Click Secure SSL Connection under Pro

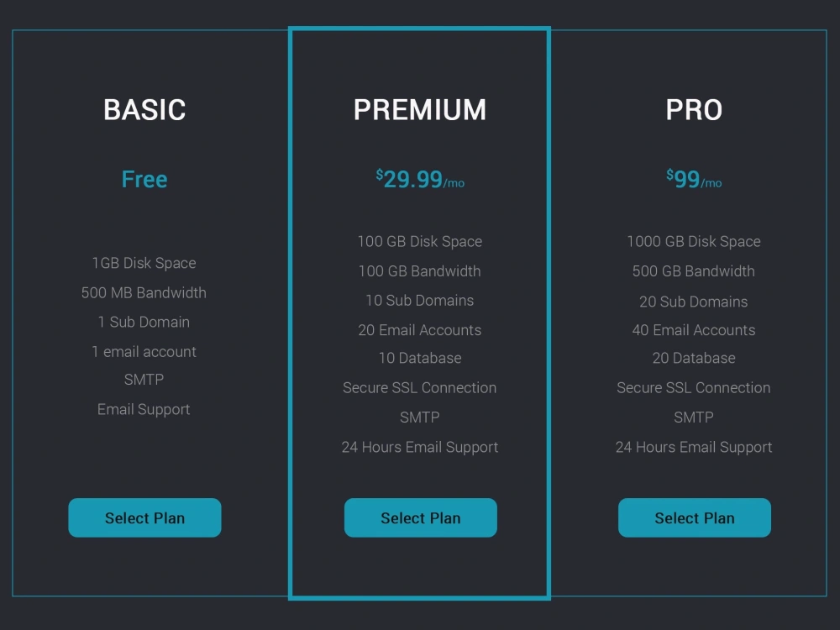click(693, 387)
